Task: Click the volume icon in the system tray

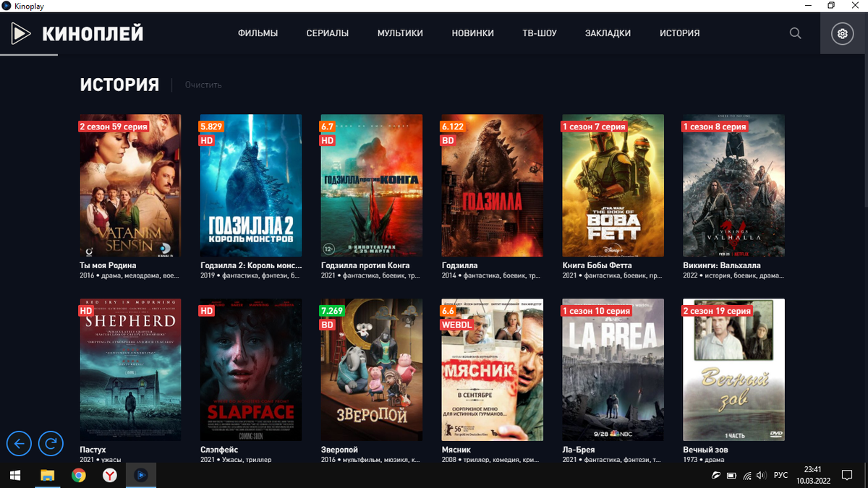Action: 760,476
